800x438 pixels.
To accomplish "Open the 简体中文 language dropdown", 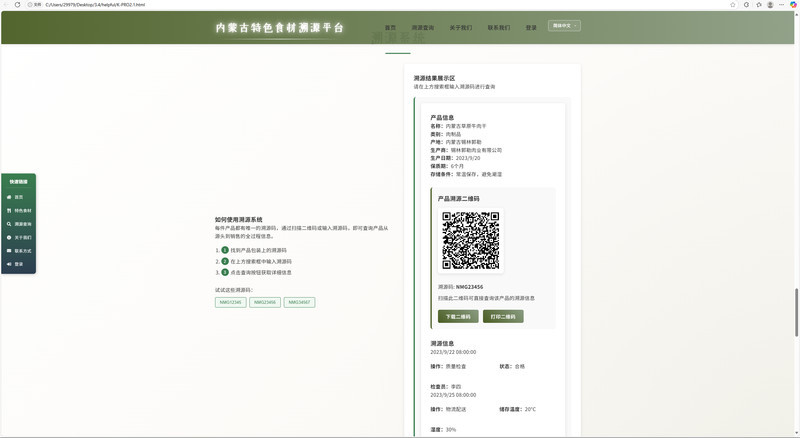I will pyautogui.click(x=564, y=26).
